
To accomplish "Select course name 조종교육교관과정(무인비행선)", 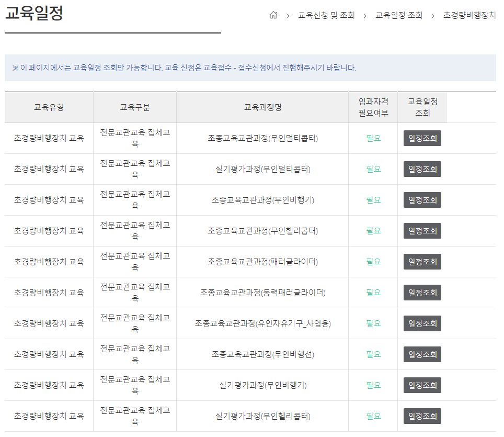I will coord(262,354).
